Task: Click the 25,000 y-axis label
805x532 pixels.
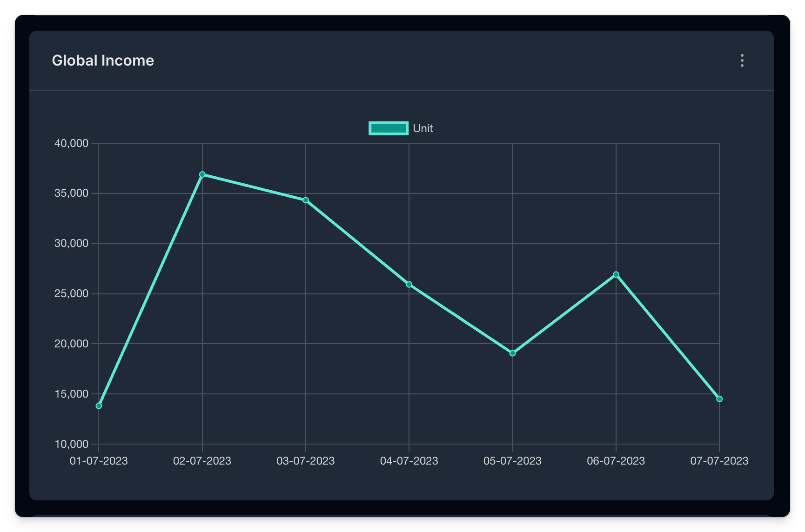Action: (71, 294)
